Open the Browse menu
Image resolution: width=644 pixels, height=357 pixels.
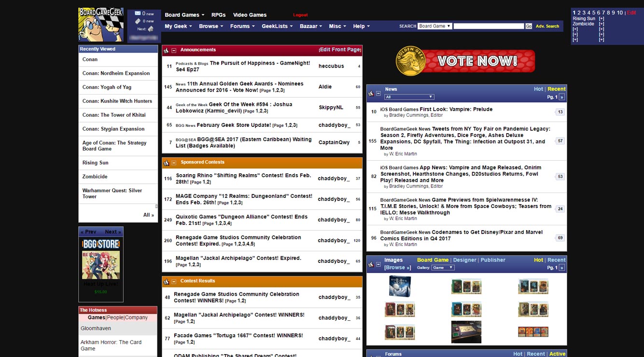[x=211, y=26]
